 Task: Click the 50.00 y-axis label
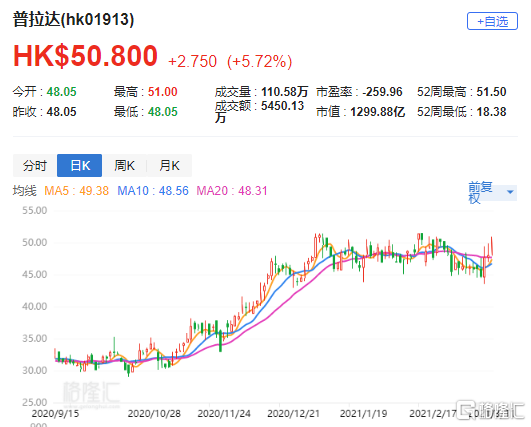click(35, 242)
